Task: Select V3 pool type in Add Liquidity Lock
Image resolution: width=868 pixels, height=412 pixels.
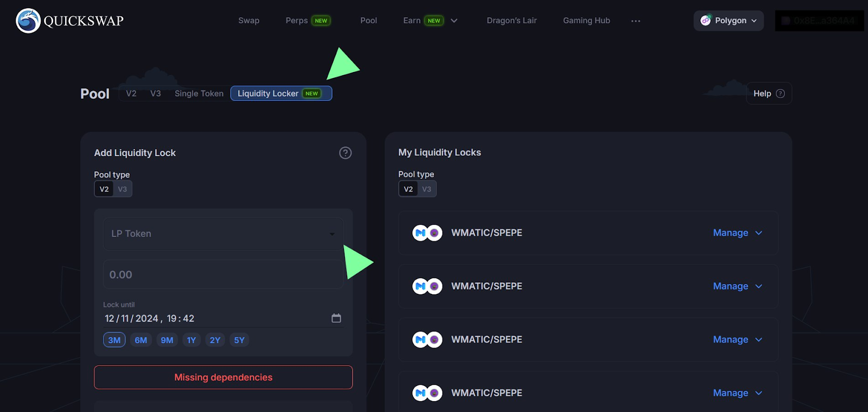Action: click(123, 189)
